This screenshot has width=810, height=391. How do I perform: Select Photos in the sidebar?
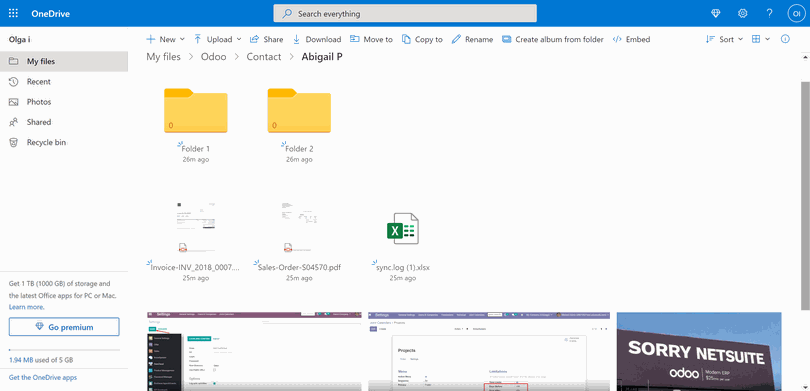[64, 102]
